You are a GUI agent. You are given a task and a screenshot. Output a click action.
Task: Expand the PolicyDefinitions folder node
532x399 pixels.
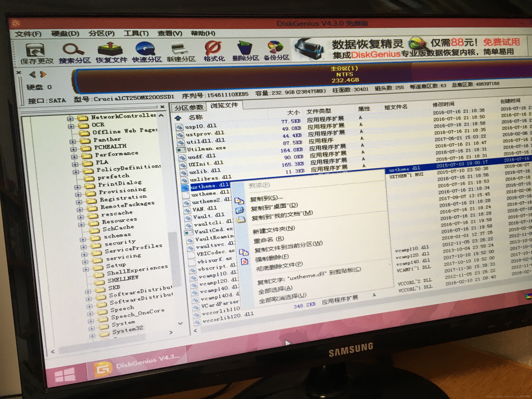click(x=76, y=172)
